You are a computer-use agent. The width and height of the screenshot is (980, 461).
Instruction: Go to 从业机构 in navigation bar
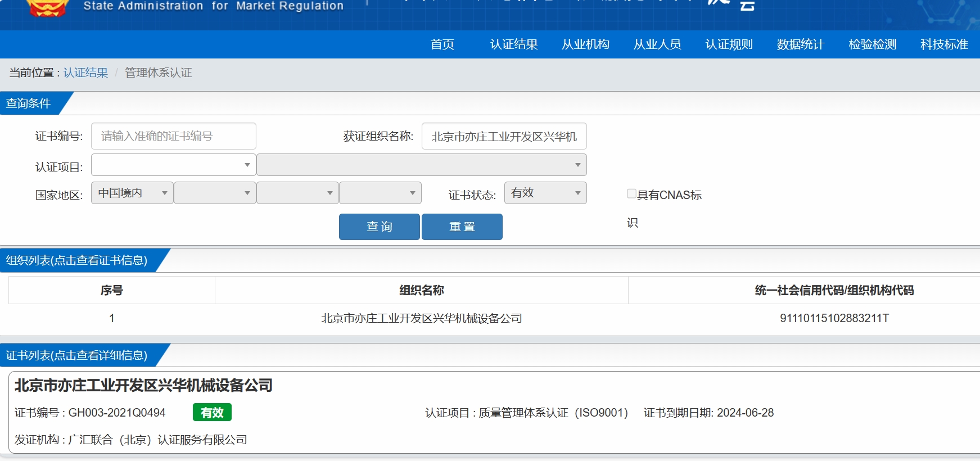coord(585,44)
